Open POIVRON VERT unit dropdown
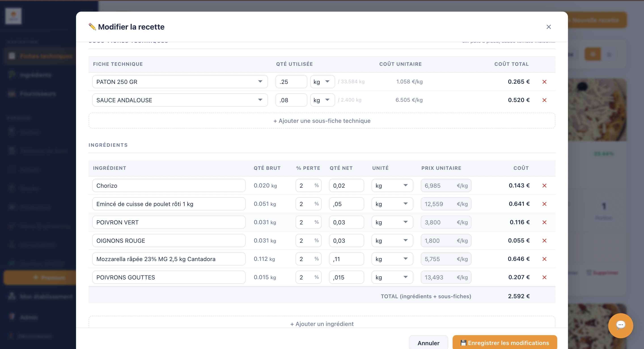 pos(392,222)
